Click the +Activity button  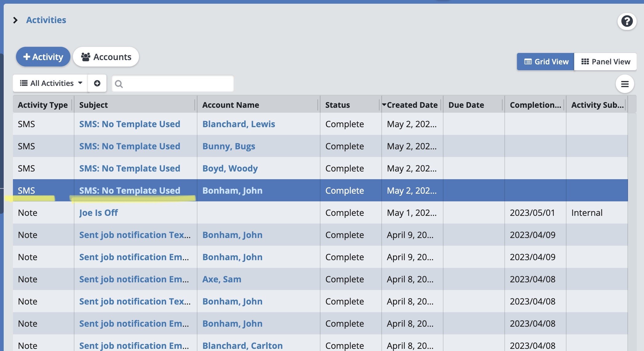pyautogui.click(x=43, y=57)
